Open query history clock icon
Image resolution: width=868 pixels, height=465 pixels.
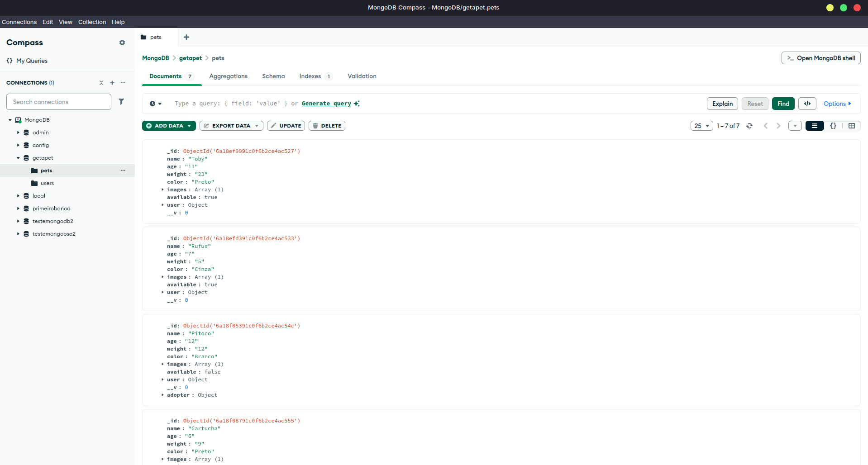pyautogui.click(x=155, y=104)
